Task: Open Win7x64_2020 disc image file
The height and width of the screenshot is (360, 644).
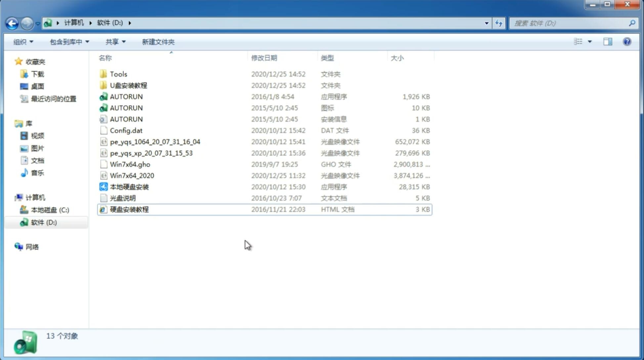Action: pos(132,176)
